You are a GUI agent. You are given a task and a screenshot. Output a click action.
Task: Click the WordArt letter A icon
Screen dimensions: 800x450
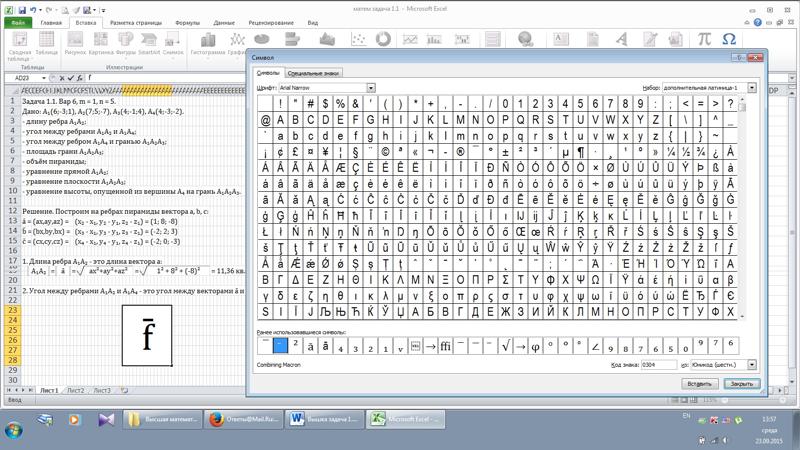[x=621, y=39]
